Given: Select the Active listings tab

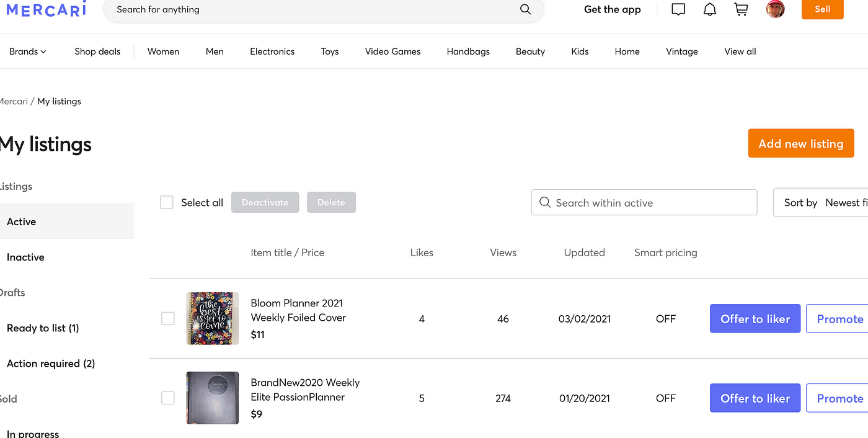Looking at the screenshot, I should pos(66,221).
